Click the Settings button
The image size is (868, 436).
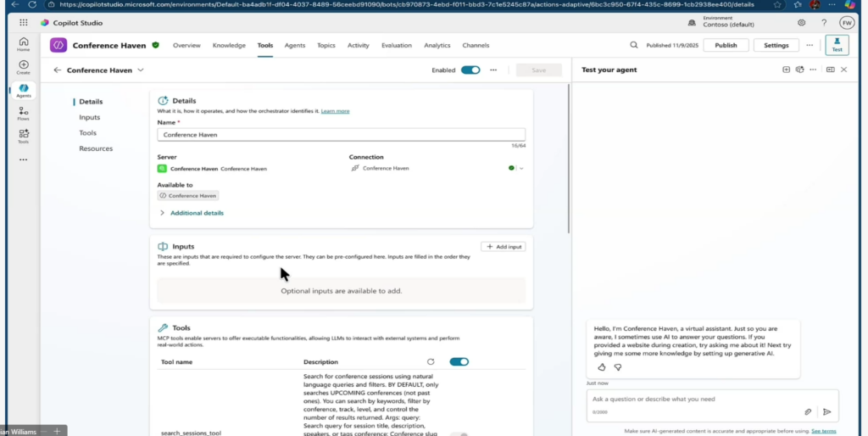point(776,46)
